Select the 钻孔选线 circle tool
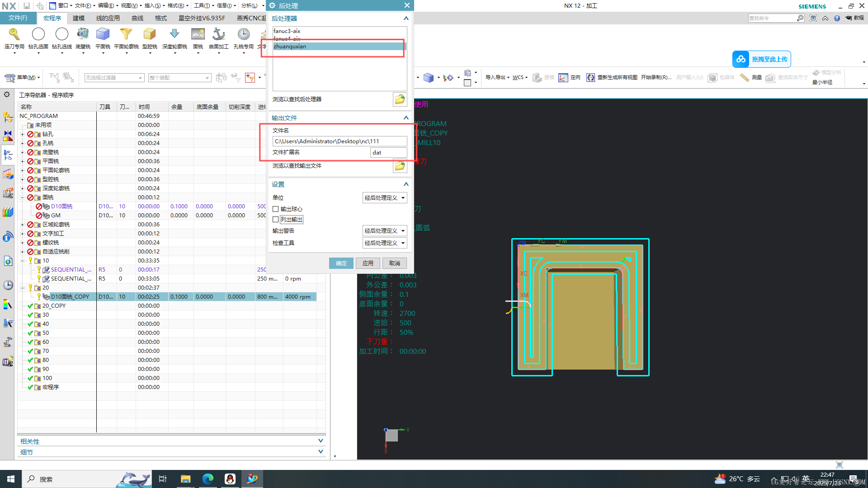 (x=62, y=38)
